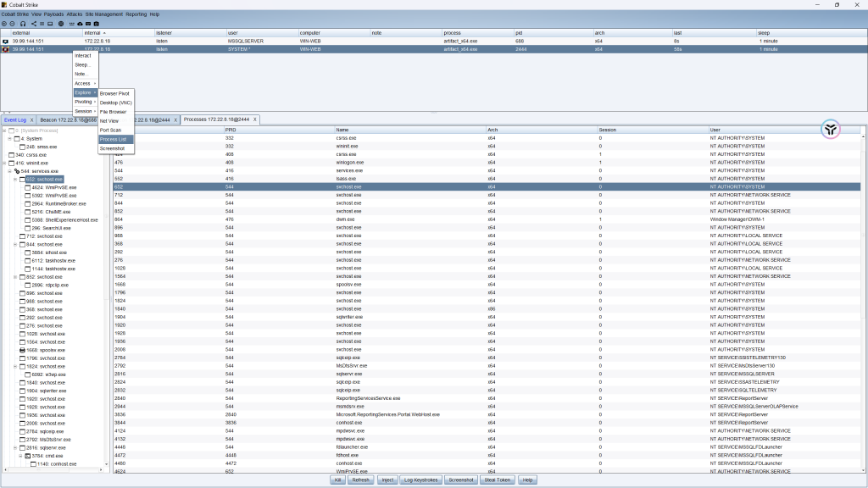Select Browser Pivot from Explore submenu
This screenshot has height=488, width=868.
pos(115,93)
